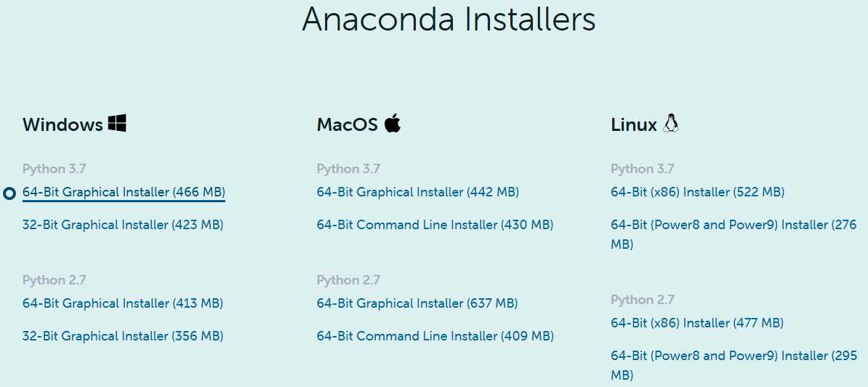This screenshot has width=868, height=387.
Task: Click the MacOS section heading text
Action: (347, 124)
